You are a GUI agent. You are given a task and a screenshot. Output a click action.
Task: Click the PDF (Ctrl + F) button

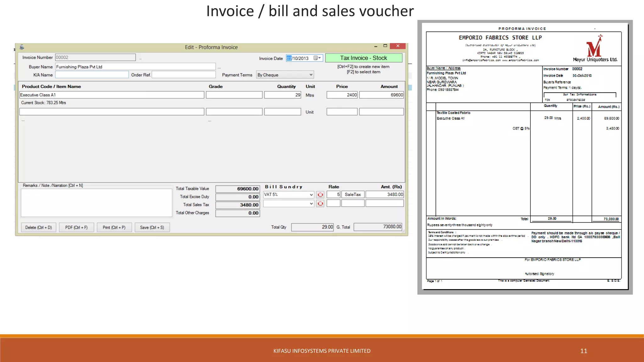[76, 228]
